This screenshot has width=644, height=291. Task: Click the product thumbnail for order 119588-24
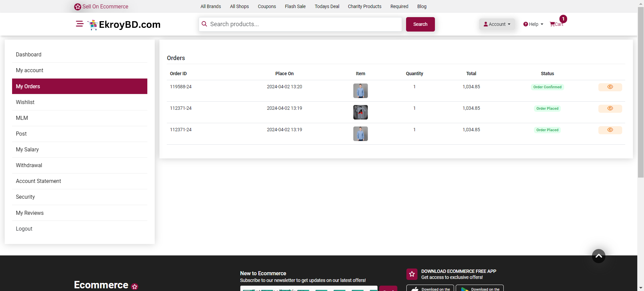pos(360,91)
